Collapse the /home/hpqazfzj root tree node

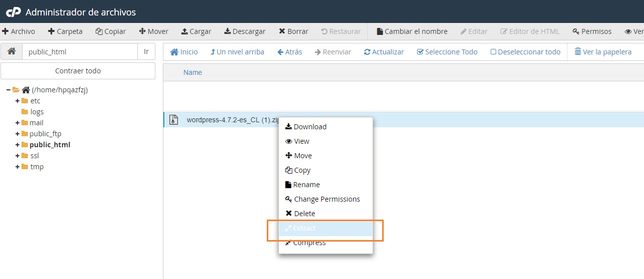pos(8,90)
